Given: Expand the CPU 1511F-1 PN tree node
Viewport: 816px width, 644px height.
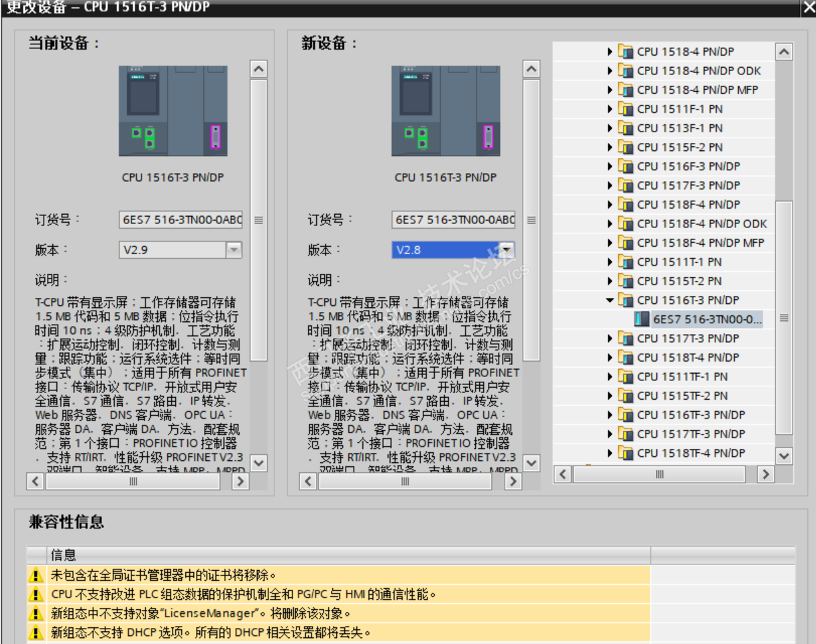Looking at the screenshot, I should [x=609, y=109].
